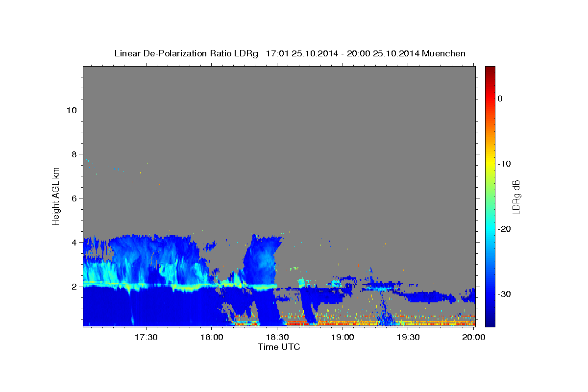Select the 18:30 time tick label
This screenshot has width=588, height=392.
coord(277,338)
